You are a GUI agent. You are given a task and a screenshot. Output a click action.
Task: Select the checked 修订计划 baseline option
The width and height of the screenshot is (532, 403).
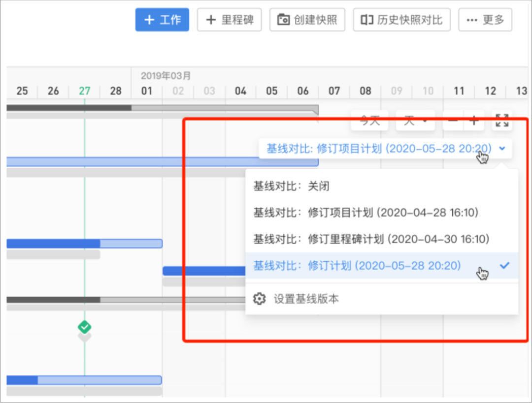point(357,266)
